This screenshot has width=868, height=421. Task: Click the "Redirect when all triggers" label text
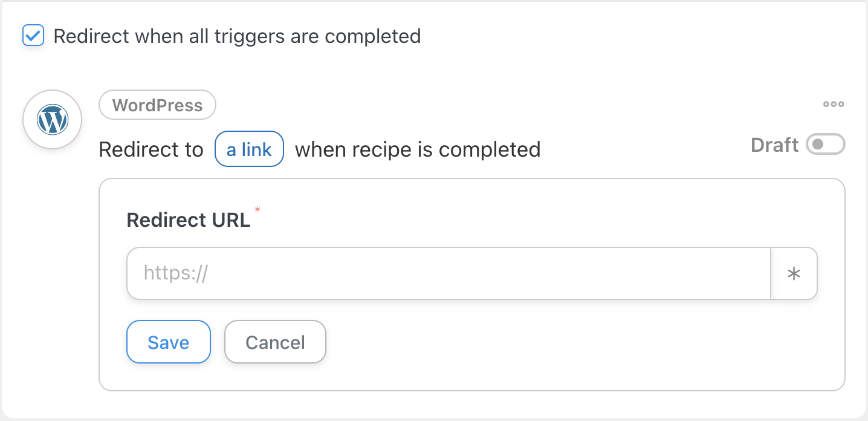(x=237, y=36)
